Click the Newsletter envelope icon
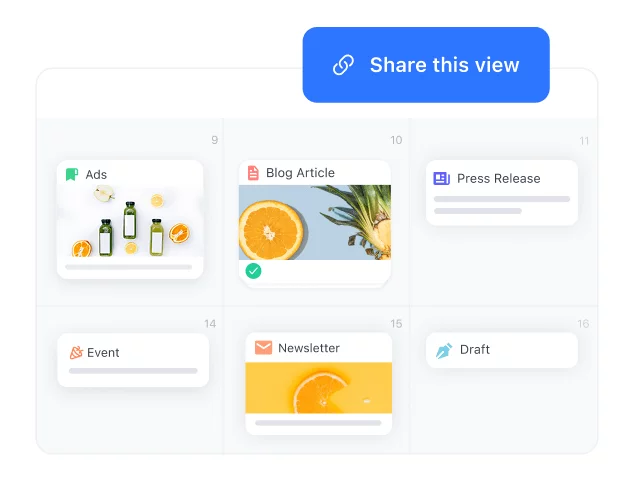 pos(263,347)
